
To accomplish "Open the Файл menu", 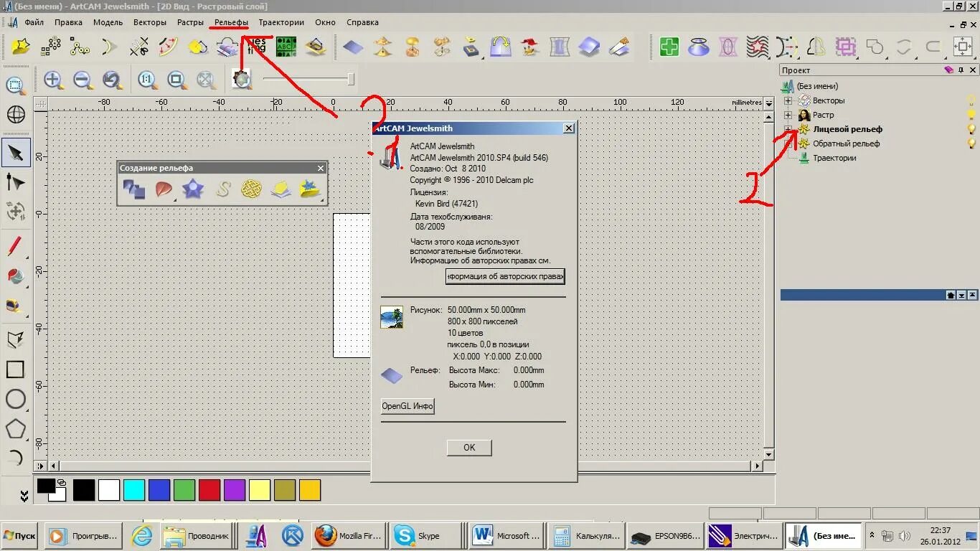I will 34,22.
